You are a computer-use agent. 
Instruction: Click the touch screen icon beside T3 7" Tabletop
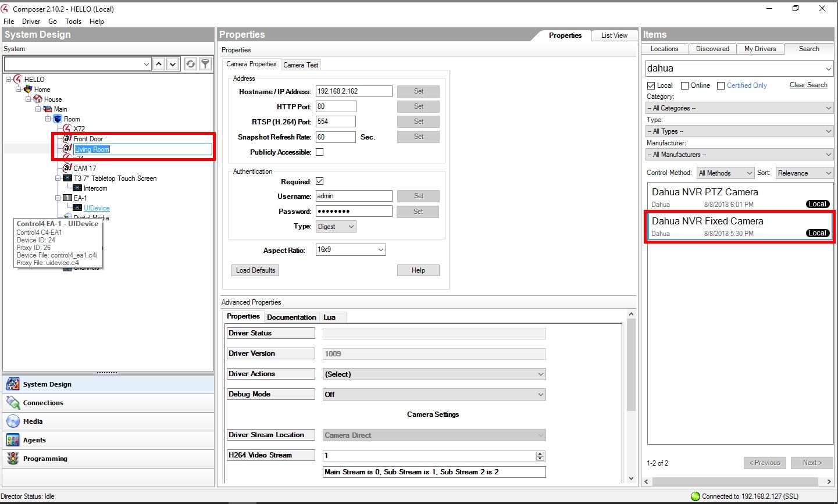point(67,178)
